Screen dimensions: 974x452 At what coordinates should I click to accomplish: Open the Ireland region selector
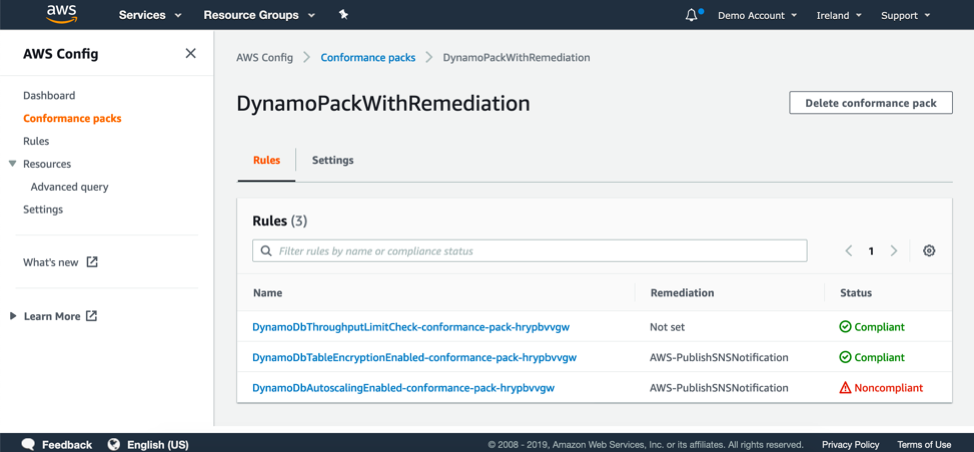click(x=839, y=16)
